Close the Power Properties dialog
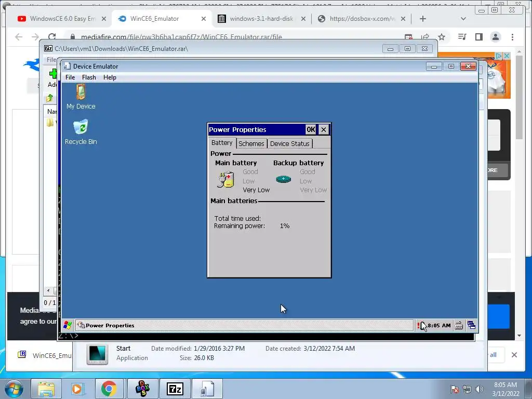The height and width of the screenshot is (399, 532). click(x=324, y=129)
